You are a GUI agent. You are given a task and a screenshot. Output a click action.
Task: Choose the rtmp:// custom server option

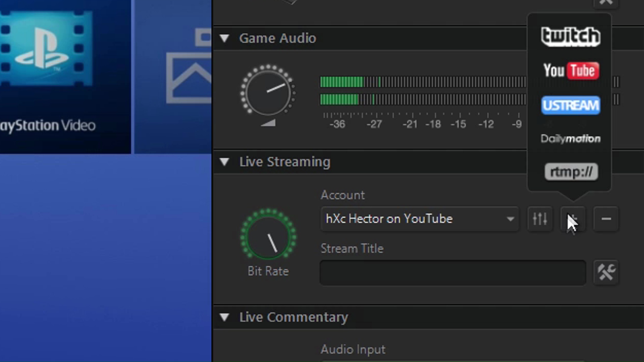[x=571, y=172]
